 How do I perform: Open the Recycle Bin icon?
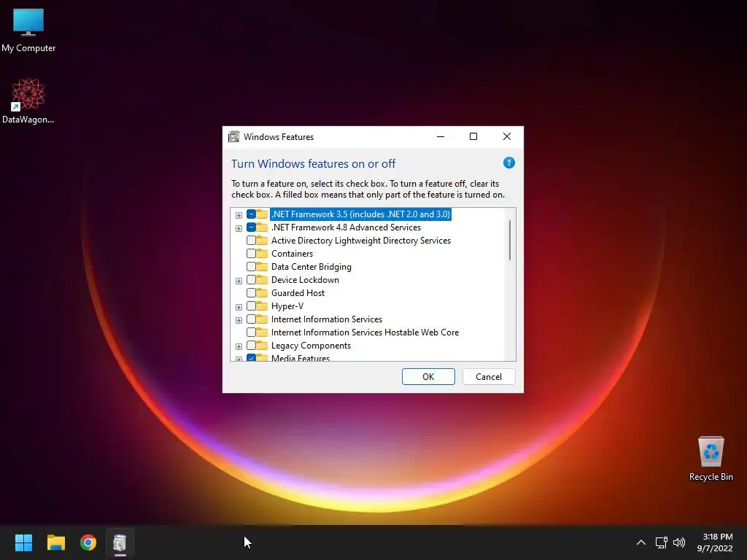tap(711, 459)
